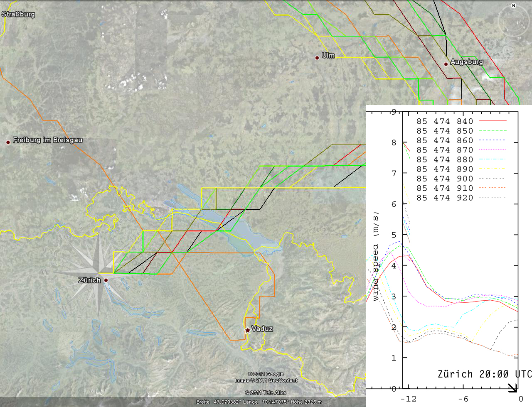Click legend entry 85 474 880
The height and width of the screenshot is (407, 532).
point(461,159)
